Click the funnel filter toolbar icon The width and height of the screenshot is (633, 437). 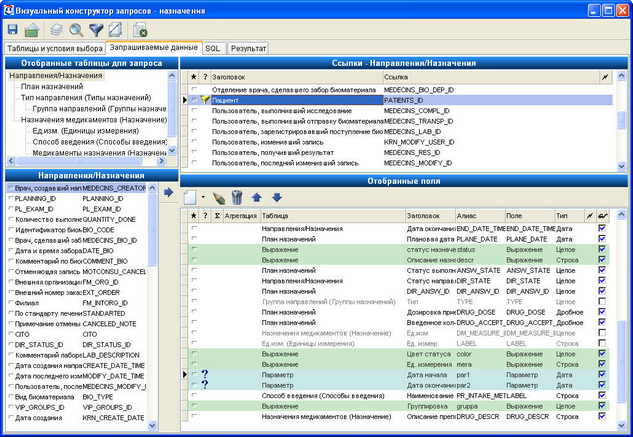click(x=96, y=30)
